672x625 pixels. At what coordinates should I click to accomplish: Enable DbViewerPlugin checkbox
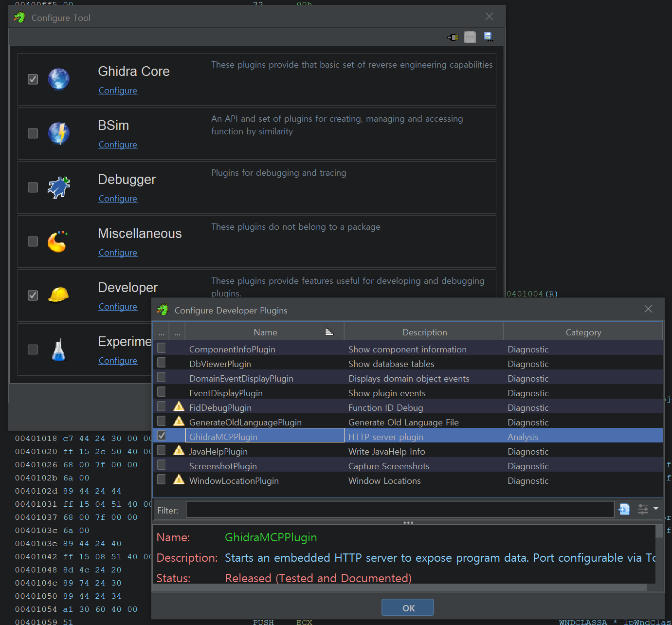(161, 363)
